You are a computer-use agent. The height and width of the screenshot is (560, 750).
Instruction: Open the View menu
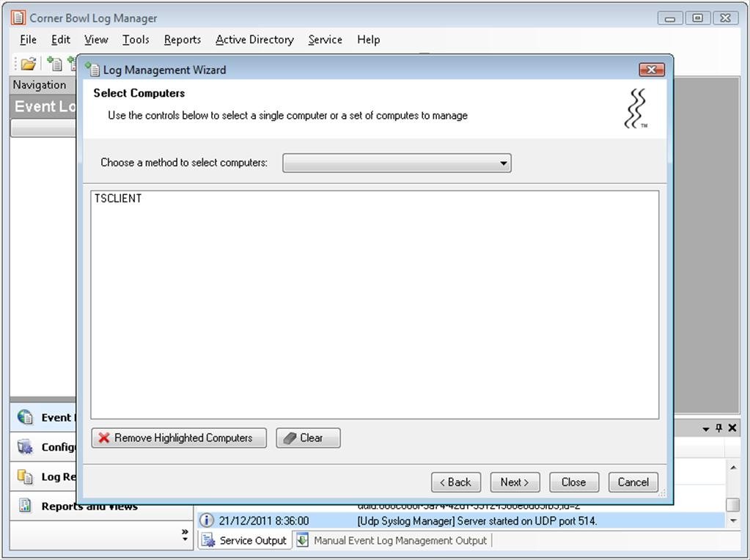(x=96, y=40)
